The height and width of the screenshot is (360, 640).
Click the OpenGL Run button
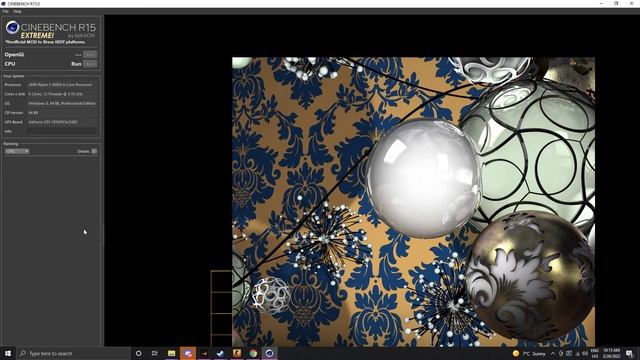[90, 54]
